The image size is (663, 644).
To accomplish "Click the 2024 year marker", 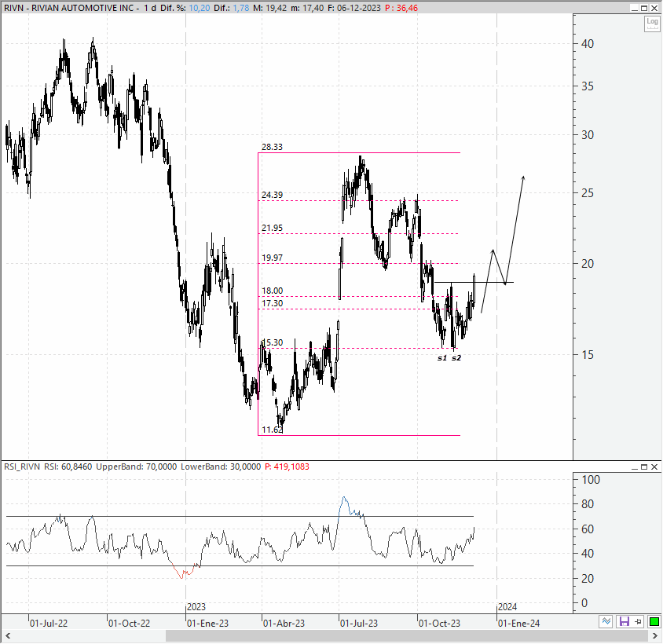I will click(x=507, y=607).
